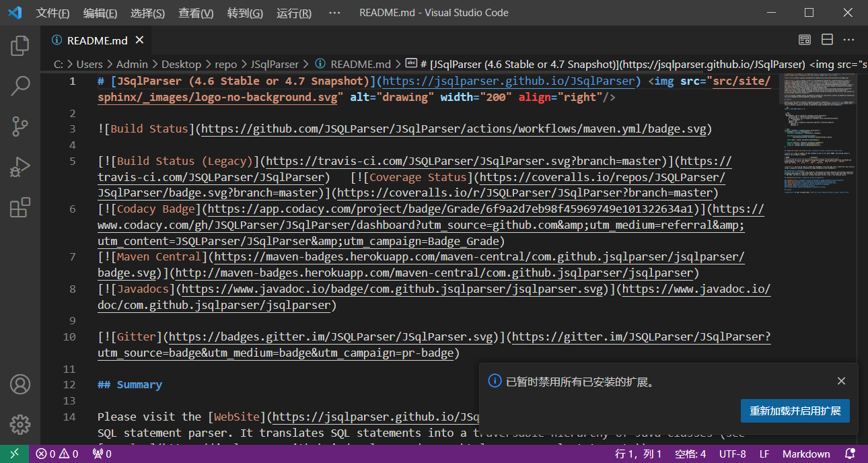Dismiss the extensions notification with X
Image resolution: width=868 pixels, height=463 pixels.
[x=841, y=381]
